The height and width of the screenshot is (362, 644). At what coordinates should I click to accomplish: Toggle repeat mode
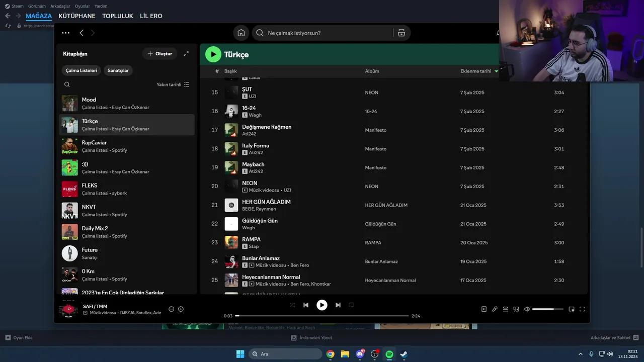[x=352, y=305]
